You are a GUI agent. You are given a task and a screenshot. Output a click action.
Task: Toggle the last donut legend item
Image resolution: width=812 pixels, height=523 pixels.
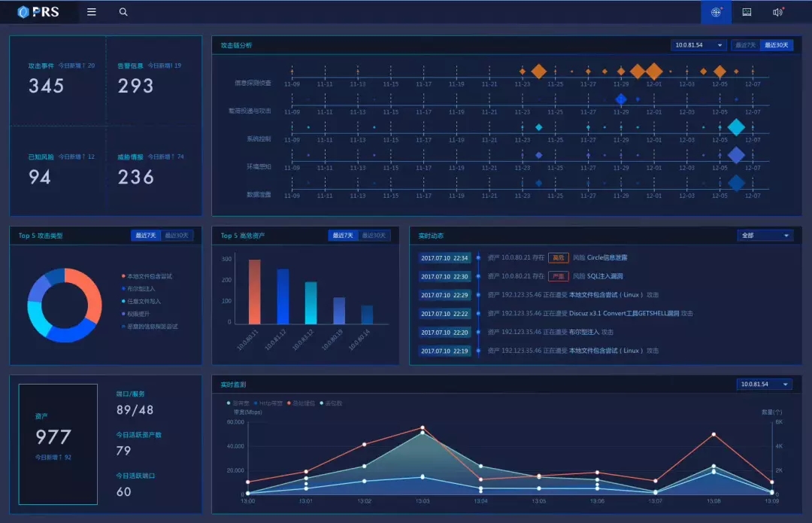coord(149,327)
